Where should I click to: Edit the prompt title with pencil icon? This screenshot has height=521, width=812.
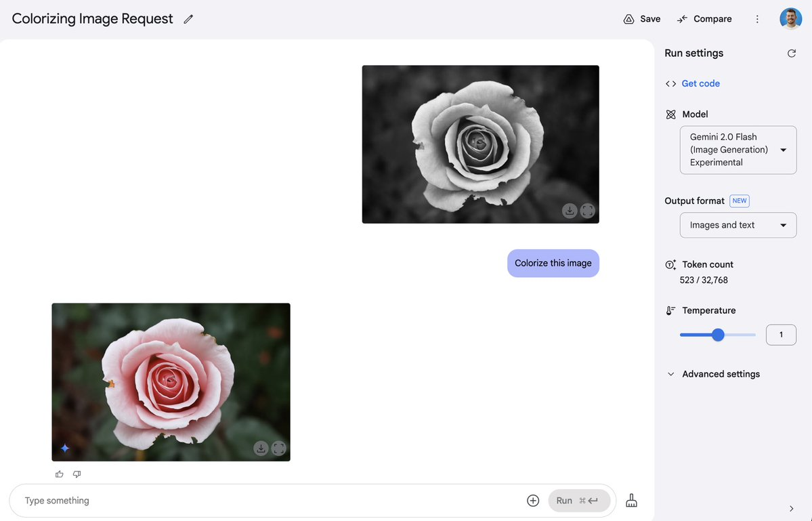click(188, 19)
